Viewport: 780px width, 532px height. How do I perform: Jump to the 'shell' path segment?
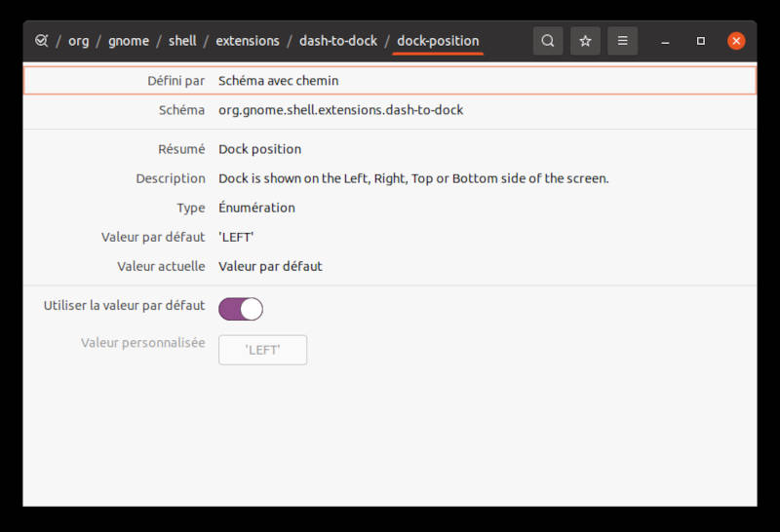pyautogui.click(x=182, y=41)
